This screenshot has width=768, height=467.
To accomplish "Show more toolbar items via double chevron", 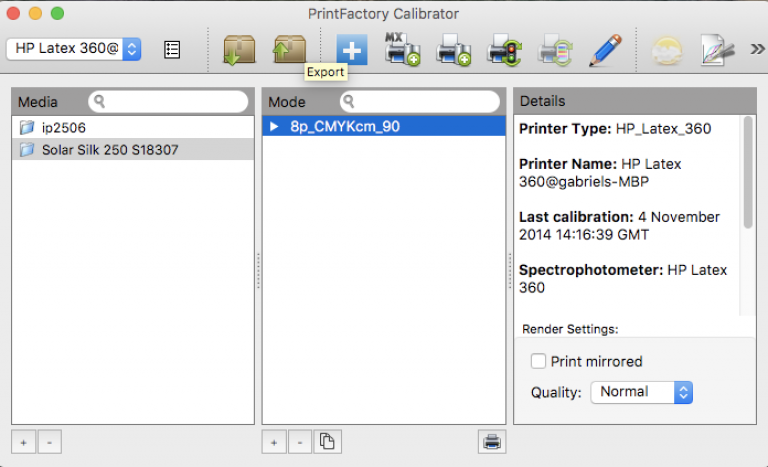I will click(757, 49).
